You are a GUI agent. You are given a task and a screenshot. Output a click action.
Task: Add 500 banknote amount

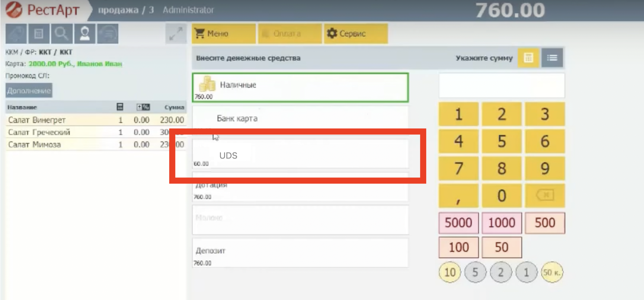(545, 223)
